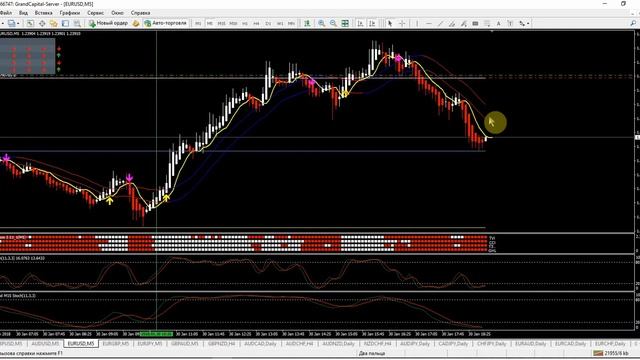Screen dimensions: 640x360
Task: Switch to EURJPY,M5 chart tab
Action: click(x=150, y=344)
